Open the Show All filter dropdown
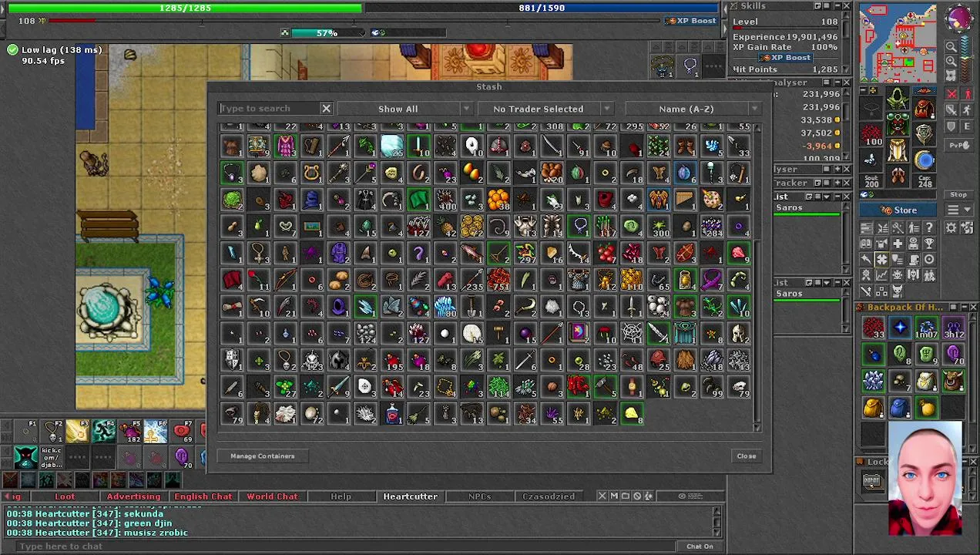This screenshot has height=555, width=980. tap(404, 109)
